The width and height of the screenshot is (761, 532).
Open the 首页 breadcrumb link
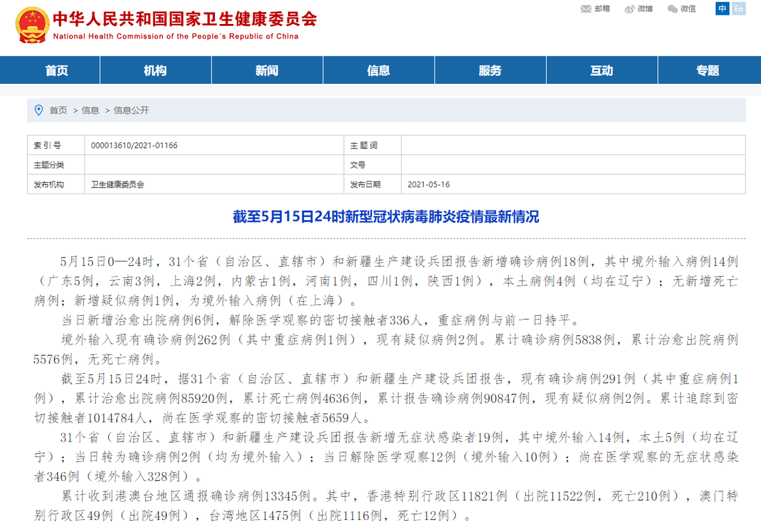pyautogui.click(x=57, y=110)
